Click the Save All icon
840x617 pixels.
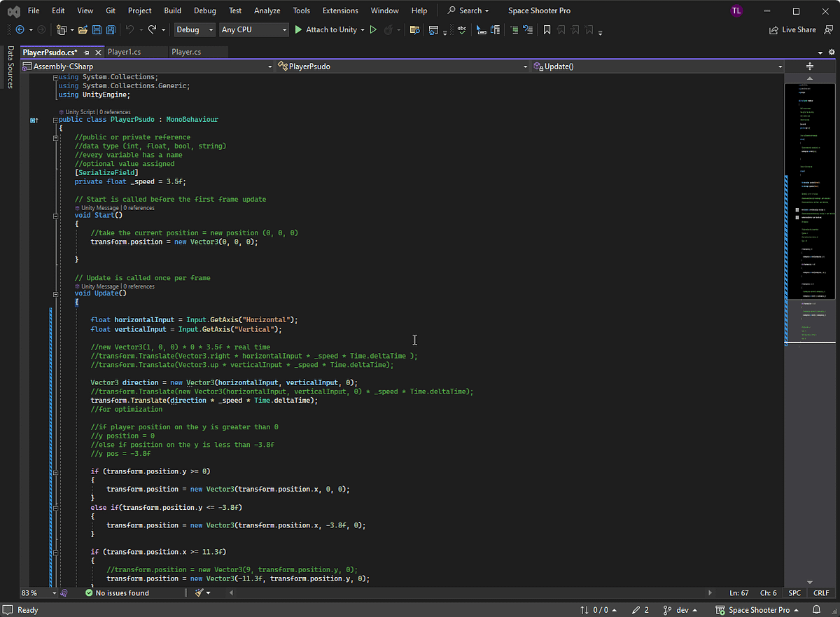[111, 29]
